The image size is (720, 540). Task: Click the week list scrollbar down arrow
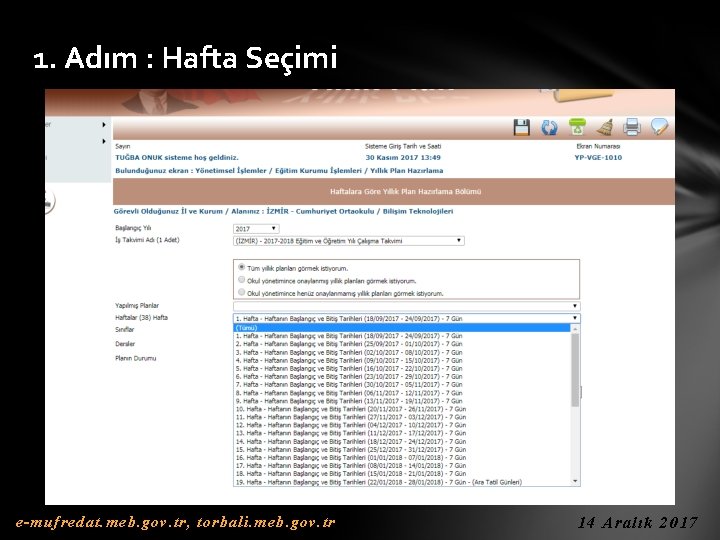click(x=575, y=481)
